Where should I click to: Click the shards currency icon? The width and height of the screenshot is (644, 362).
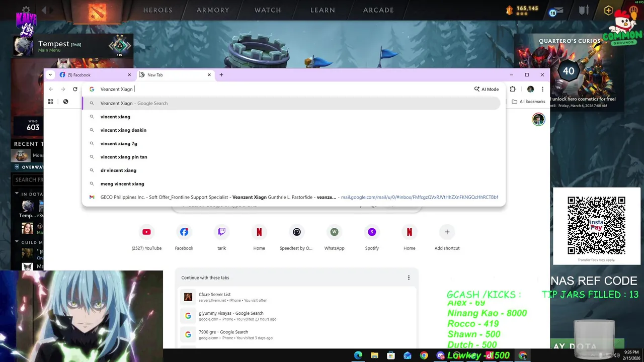(509, 10)
